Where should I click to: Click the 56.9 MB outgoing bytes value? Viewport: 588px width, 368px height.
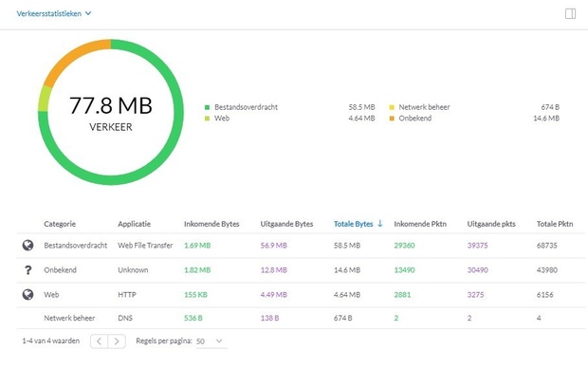tap(274, 246)
